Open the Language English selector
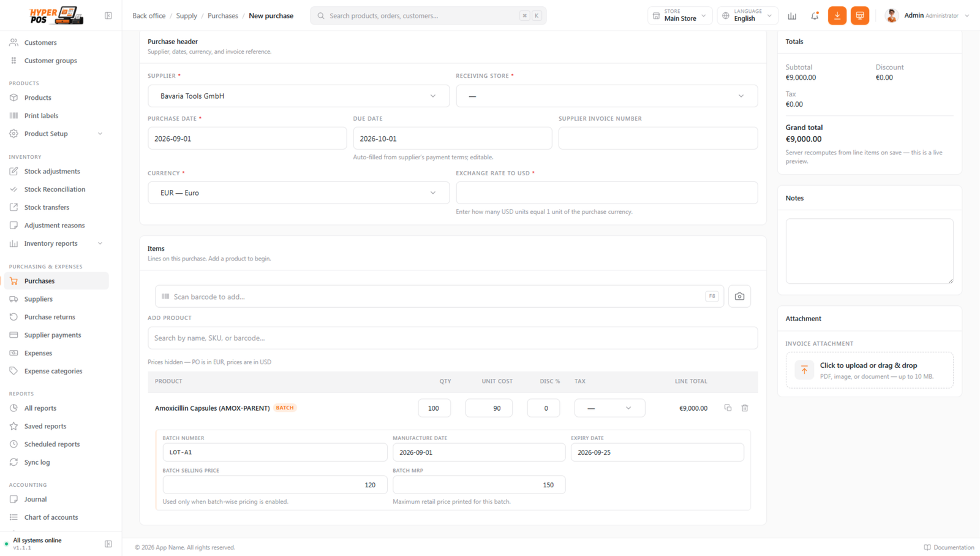This screenshot has height=556, width=980. tap(747, 16)
